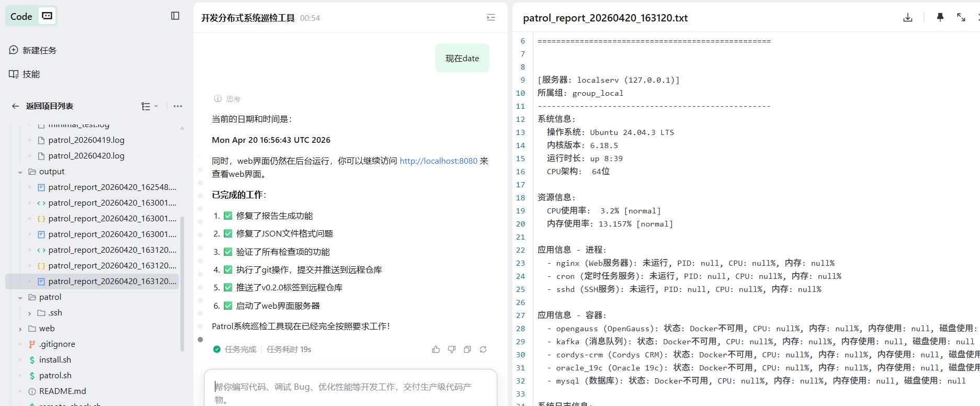This screenshot has width=980, height=406.
Task: Open the file tree more options menu
Action: point(178,106)
